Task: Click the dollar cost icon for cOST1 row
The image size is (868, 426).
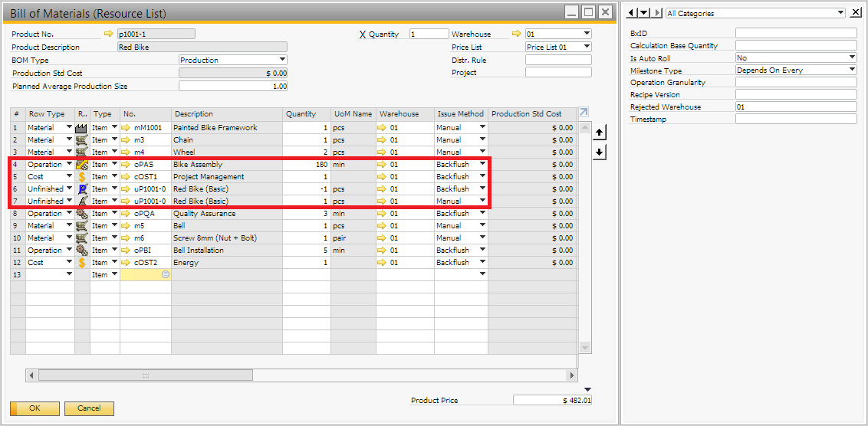Action: (82, 177)
